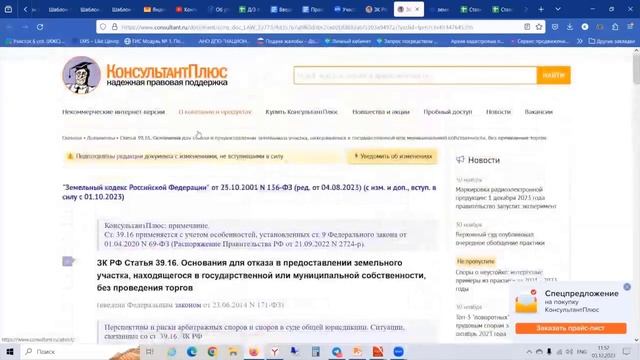This screenshot has width=640, height=360.
Task: Click the 'ENG' language indicator
Action: 582,351
